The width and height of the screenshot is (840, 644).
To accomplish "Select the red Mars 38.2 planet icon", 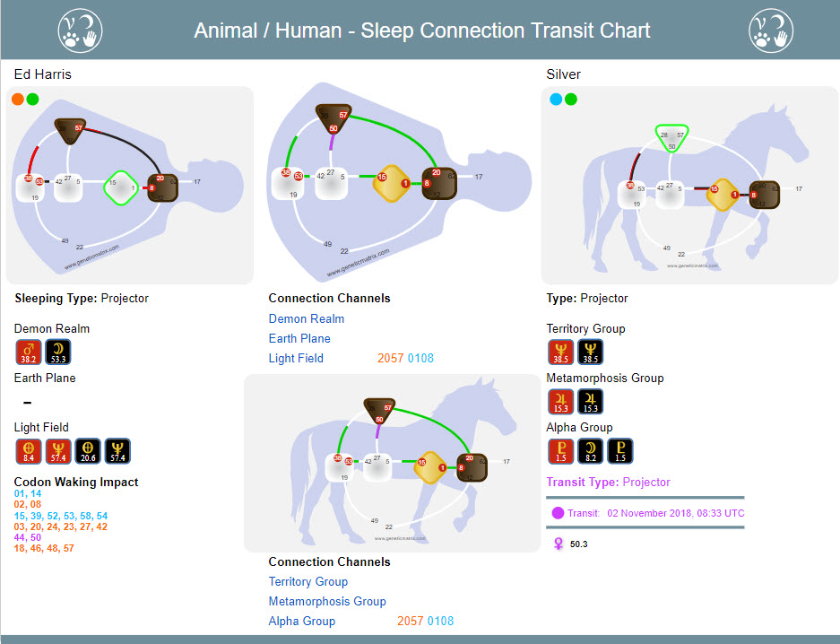I will point(29,352).
